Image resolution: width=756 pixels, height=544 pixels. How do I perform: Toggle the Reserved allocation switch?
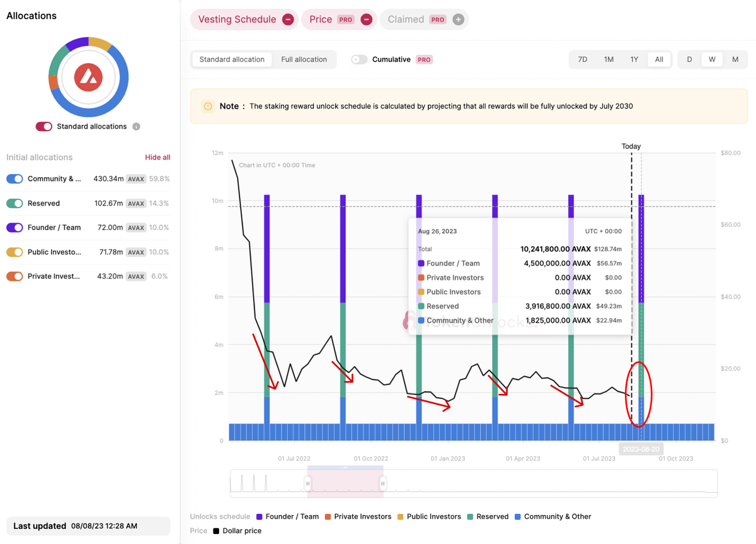click(14, 204)
